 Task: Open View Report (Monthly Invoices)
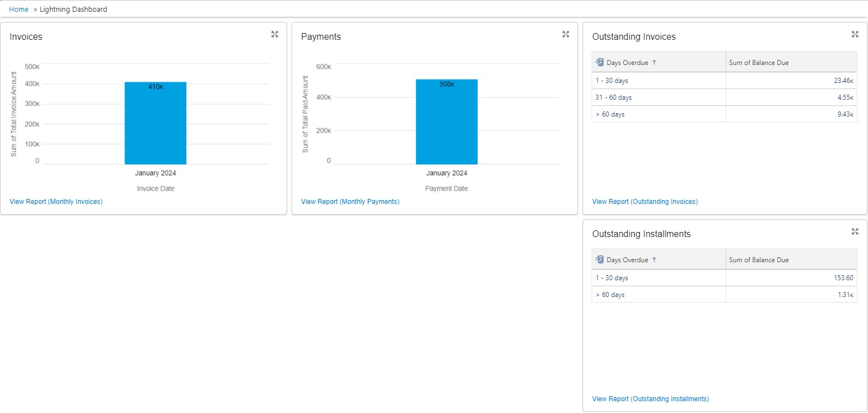coord(56,201)
